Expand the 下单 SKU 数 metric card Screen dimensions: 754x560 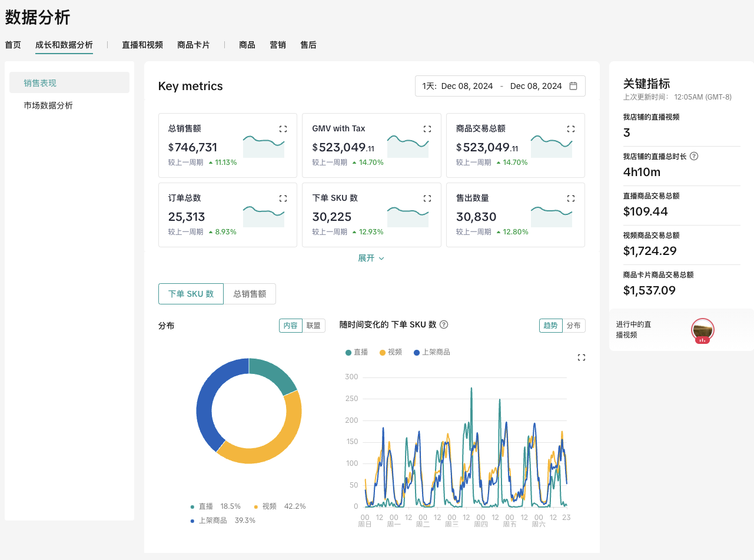(x=427, y=198)
